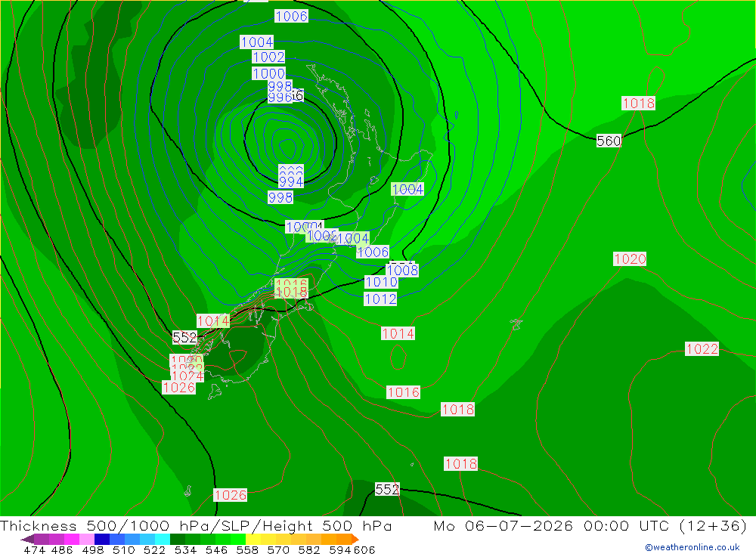The image size is (756, 554).
Task: Click the '552' label beside the red 1014
Action: click(x=184, y=337)
